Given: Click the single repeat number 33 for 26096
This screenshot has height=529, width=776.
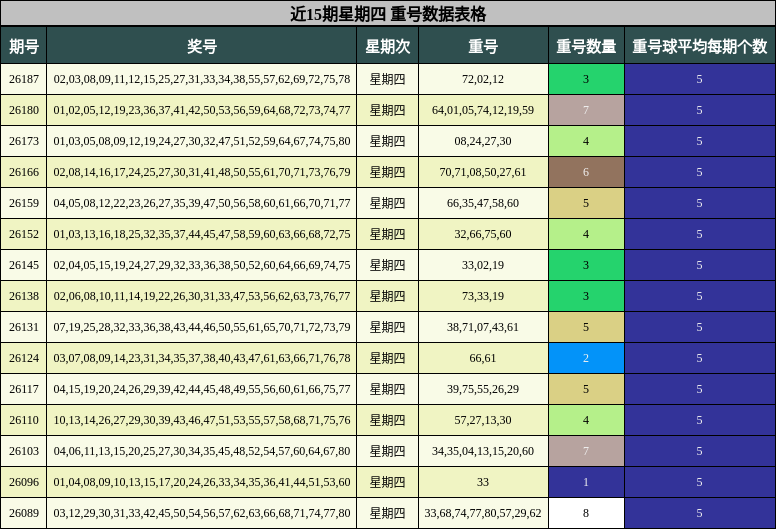Looking at the screenshot, I should pyautogui.click(x=483, y=482).
